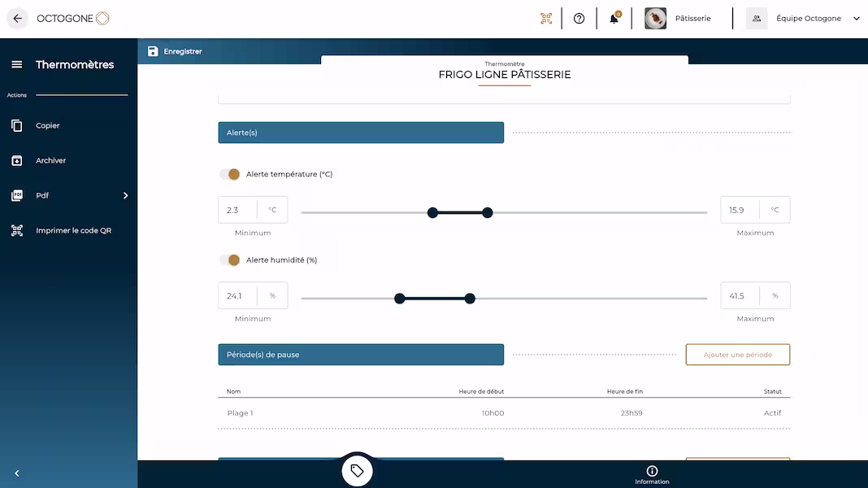Click the hamburger menu icon

pos(17,65)
